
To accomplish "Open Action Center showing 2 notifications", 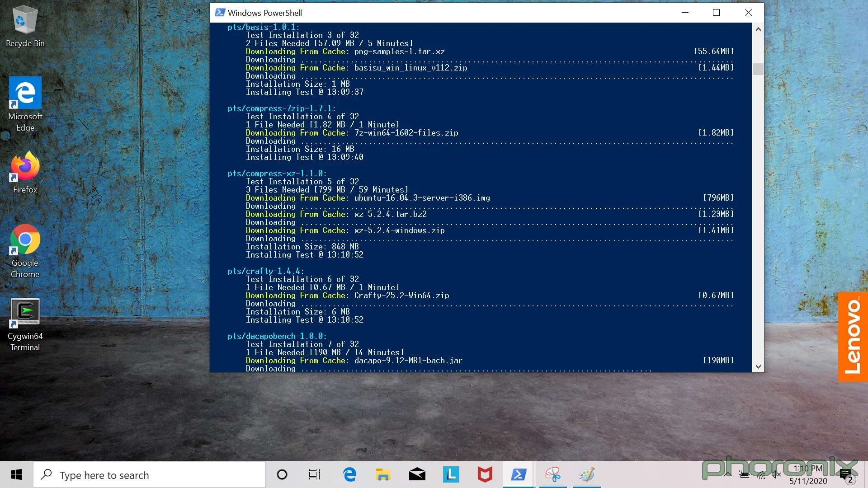I will [x=847, y=475].
